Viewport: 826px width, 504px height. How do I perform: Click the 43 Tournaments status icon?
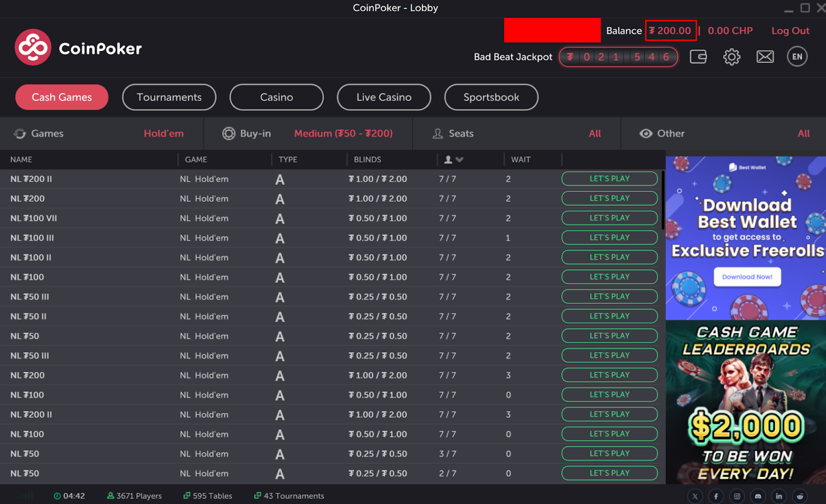click(257, 496)
